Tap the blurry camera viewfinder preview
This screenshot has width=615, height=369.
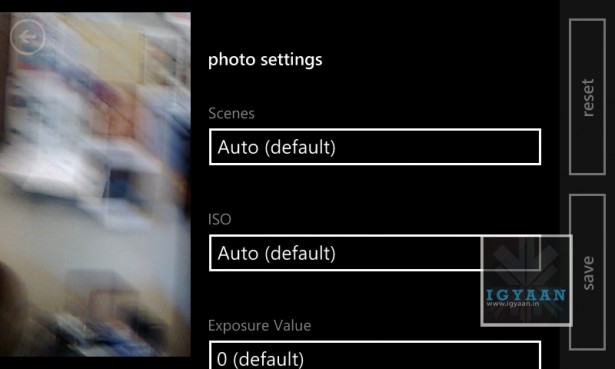[95, 184]
